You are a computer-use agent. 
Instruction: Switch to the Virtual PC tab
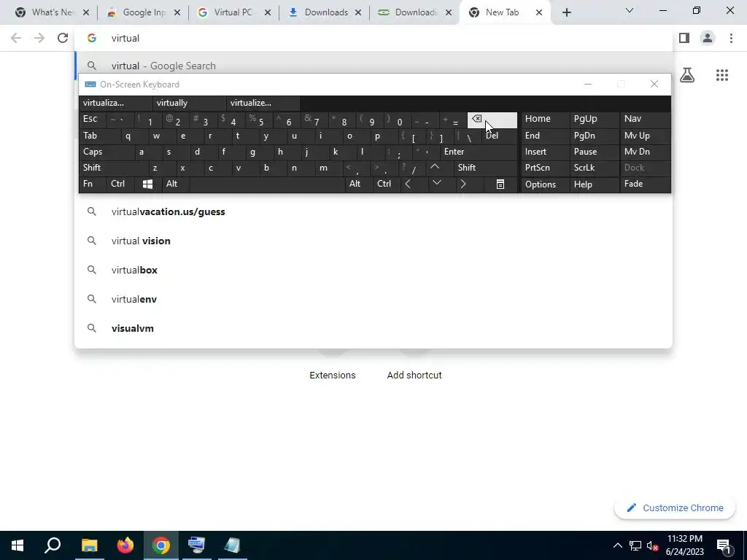coord(234,12)
